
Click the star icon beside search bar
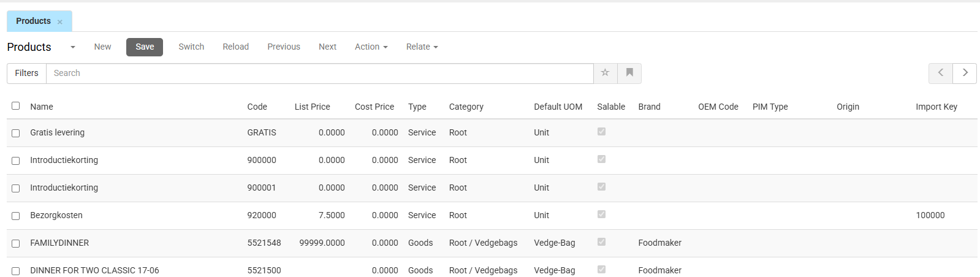(605, 73)
